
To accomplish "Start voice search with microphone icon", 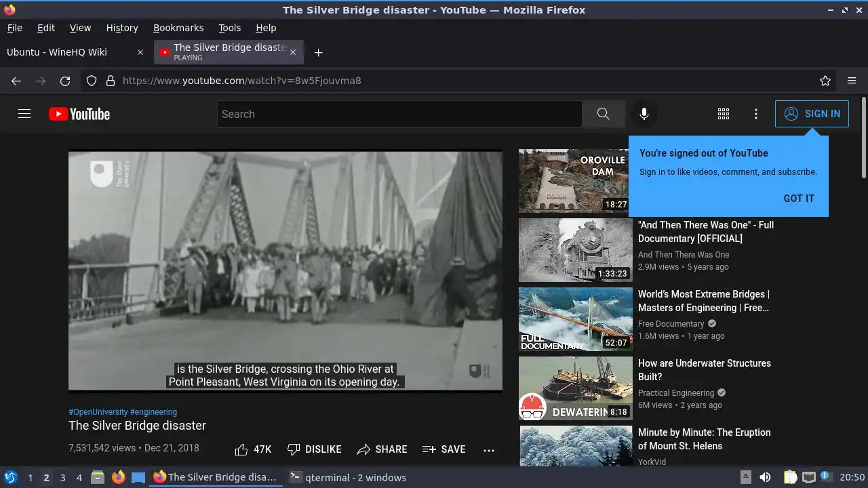I will pyautogui.click(x=644, y=114).
